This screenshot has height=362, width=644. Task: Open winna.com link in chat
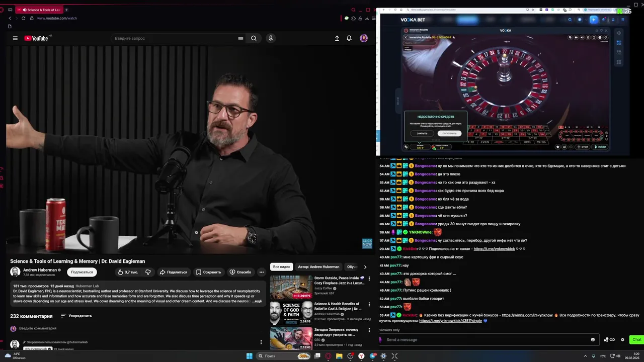click(527, 315)
